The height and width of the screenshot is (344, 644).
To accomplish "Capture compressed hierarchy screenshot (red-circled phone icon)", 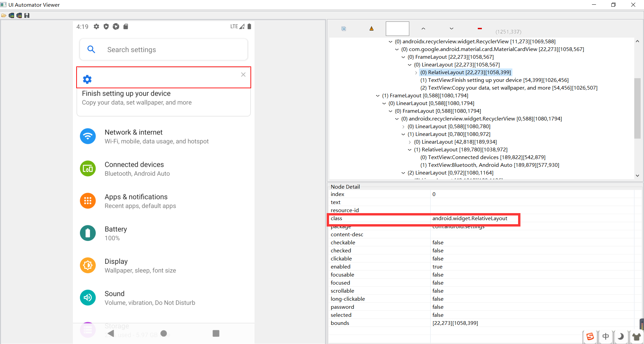I will point(19,15).
